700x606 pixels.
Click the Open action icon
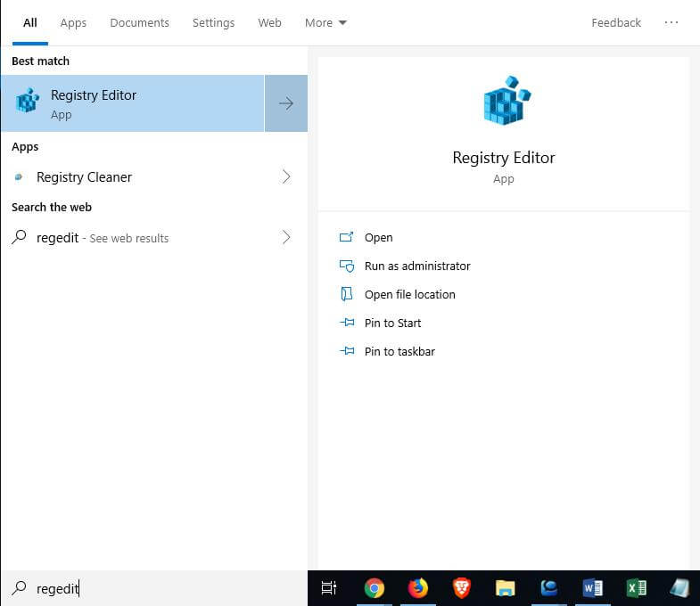[346, 237]
